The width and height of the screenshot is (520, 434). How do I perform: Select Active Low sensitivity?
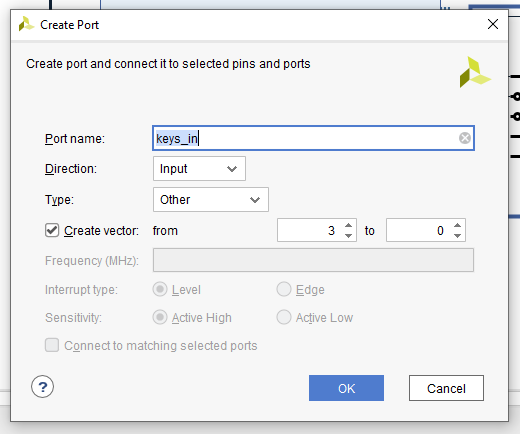[x=284, y=317]
